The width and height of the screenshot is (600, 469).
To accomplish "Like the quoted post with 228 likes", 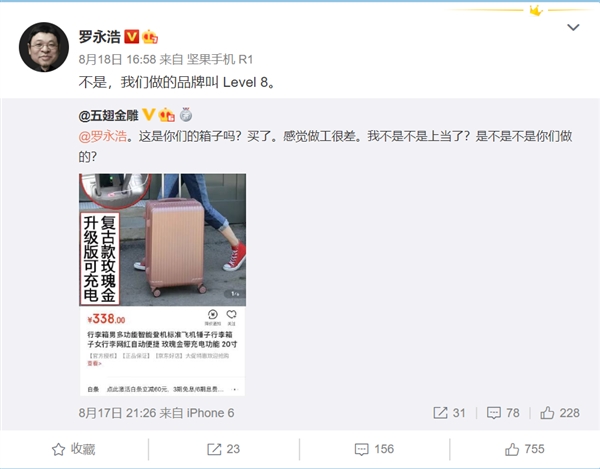I will click(x=559, y=413).
